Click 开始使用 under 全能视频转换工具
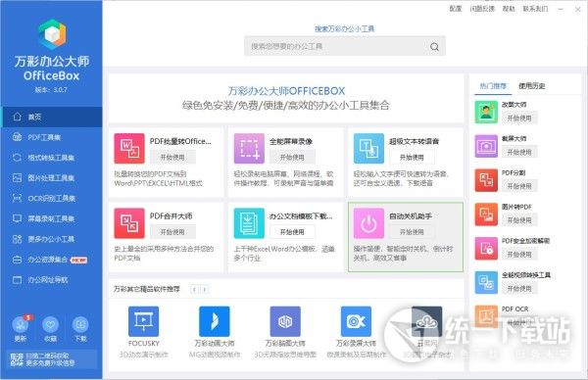Viewport: 588px width, 380px height. click(x=519, y=288)
